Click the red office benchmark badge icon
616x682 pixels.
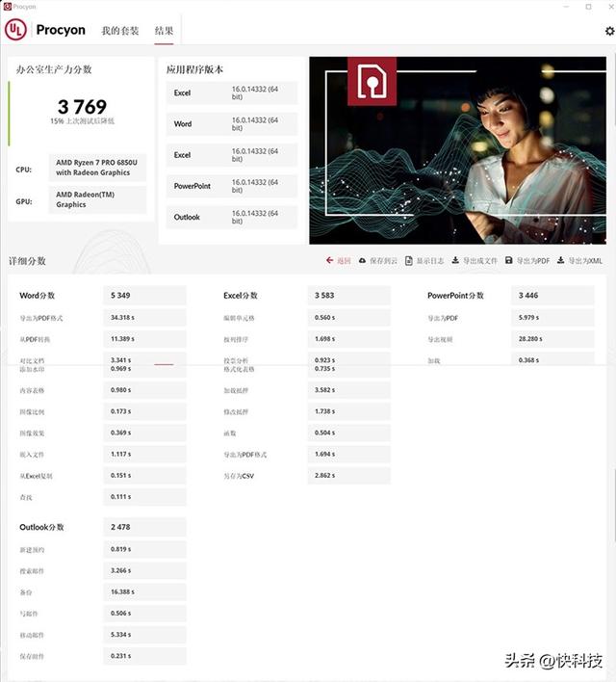372,81
